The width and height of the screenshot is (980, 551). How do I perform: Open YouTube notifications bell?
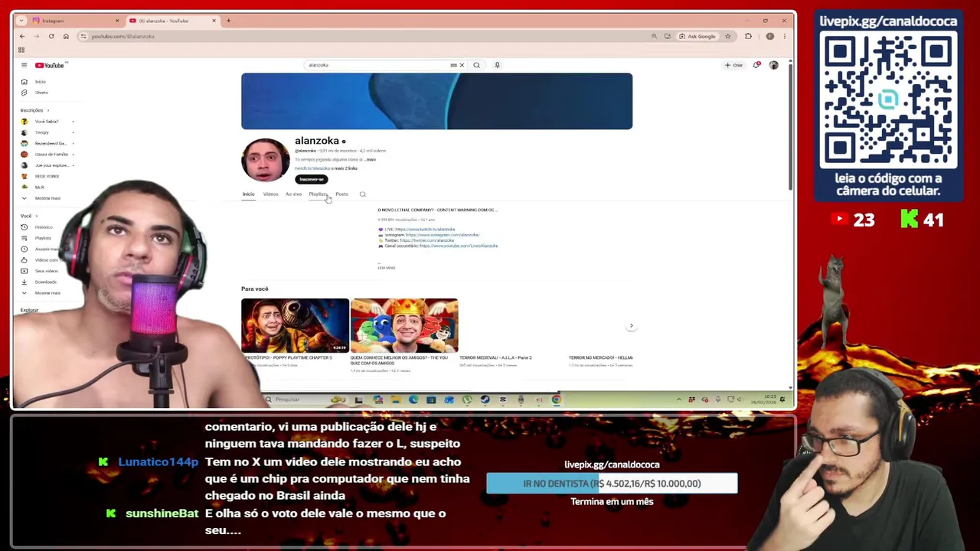pos(756,65)
